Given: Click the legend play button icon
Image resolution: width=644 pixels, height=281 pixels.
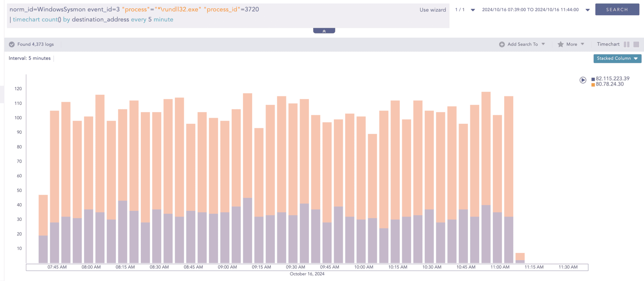Looking at the screenshot, I should point(583,80).
